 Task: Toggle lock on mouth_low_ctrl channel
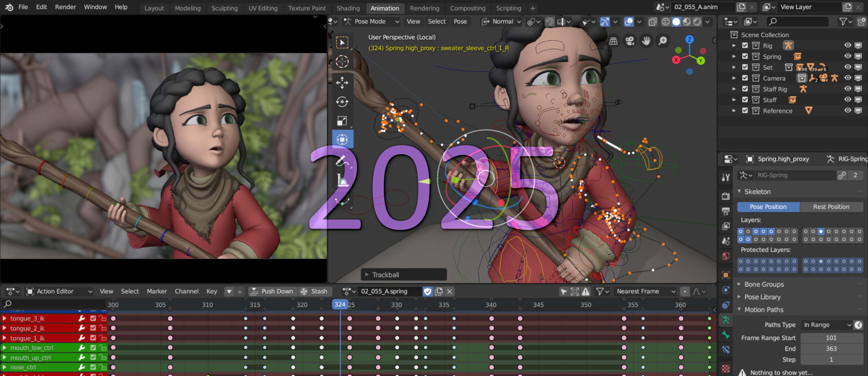click(103, 347)
